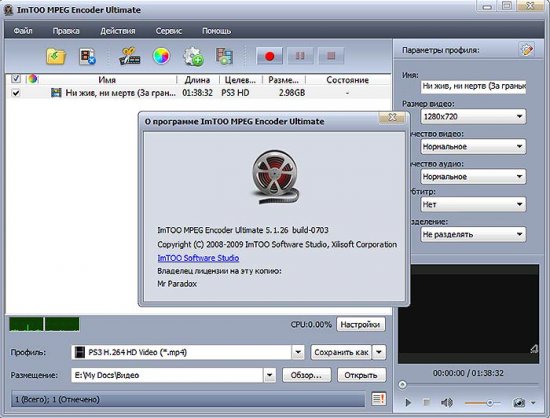Viewport: 550px width, 418px height.
Task: Sort by the Состояние column header
Action: click(347, 80)
